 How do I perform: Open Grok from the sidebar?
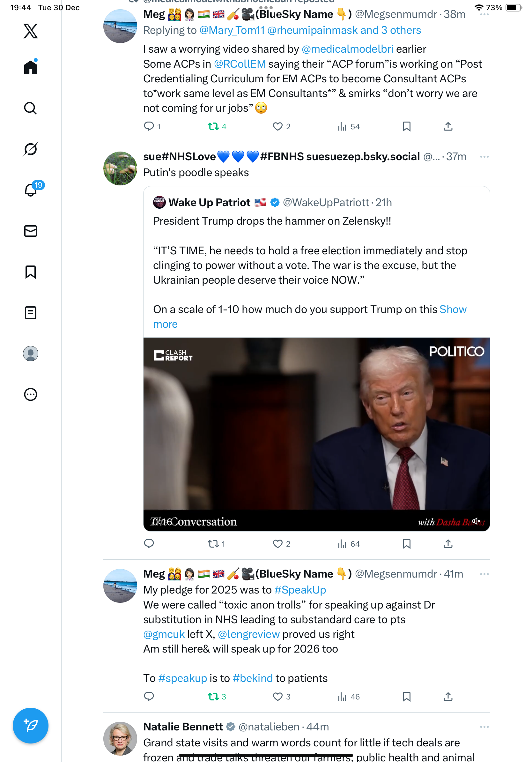point(31,149)
